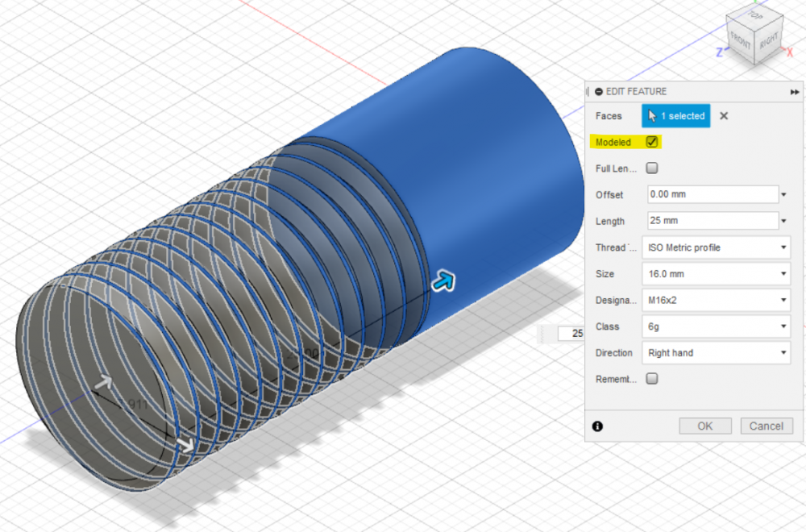Click the OK button
The image size is (806, 532).
pos(705,426)
